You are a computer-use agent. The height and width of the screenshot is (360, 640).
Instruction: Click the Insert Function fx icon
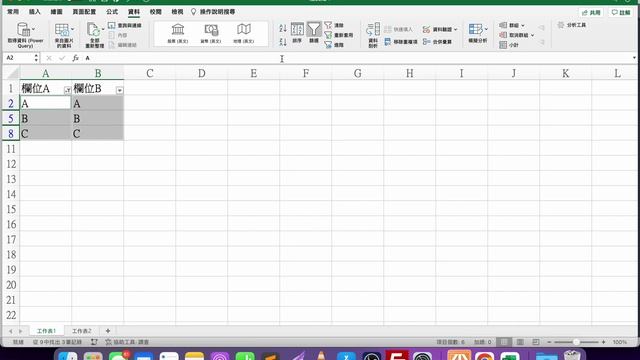tap(76, 58)
